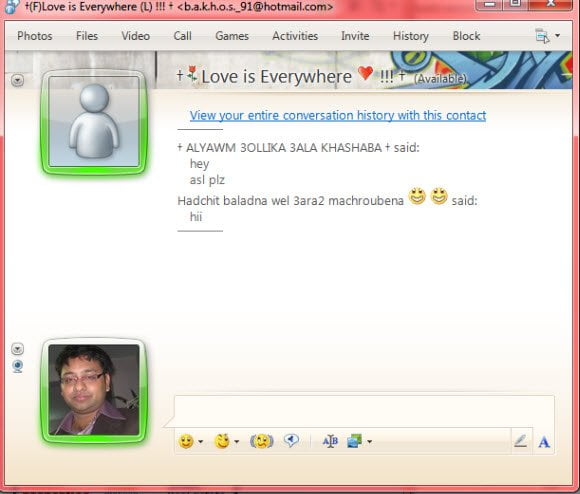This screenshot has width=580, height=494.
Task: Send a nudge with the shaking smiley
Action: 262,441
